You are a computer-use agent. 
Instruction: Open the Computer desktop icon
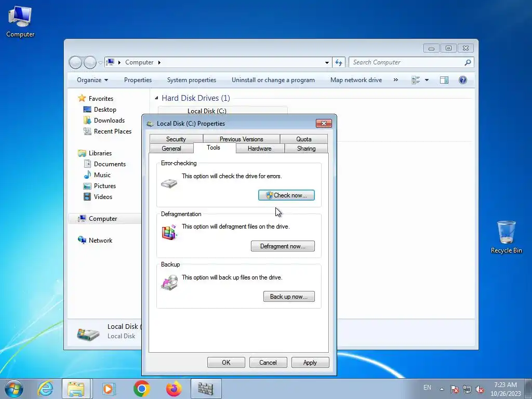[20, 22]
